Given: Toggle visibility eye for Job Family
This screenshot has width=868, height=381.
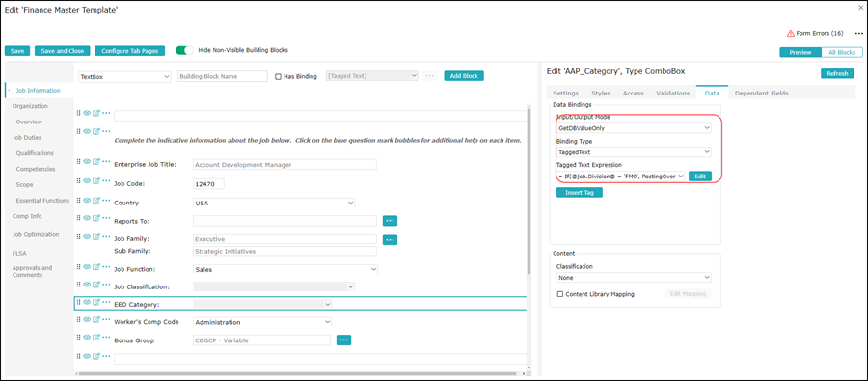Looking at the screenshot, I should (87, 236).
